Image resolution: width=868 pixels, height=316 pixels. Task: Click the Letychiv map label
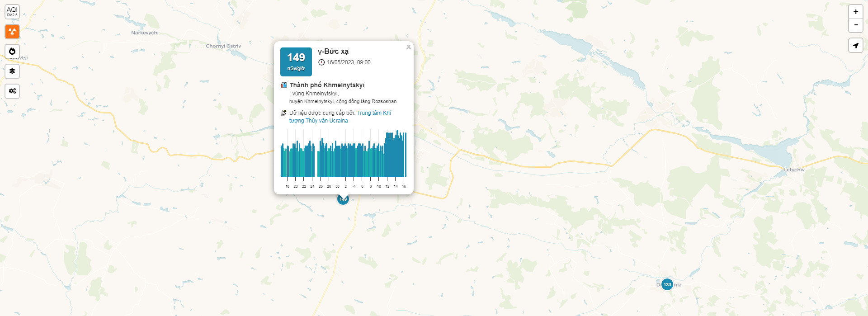pyautogui.click(x=794, y=170)
